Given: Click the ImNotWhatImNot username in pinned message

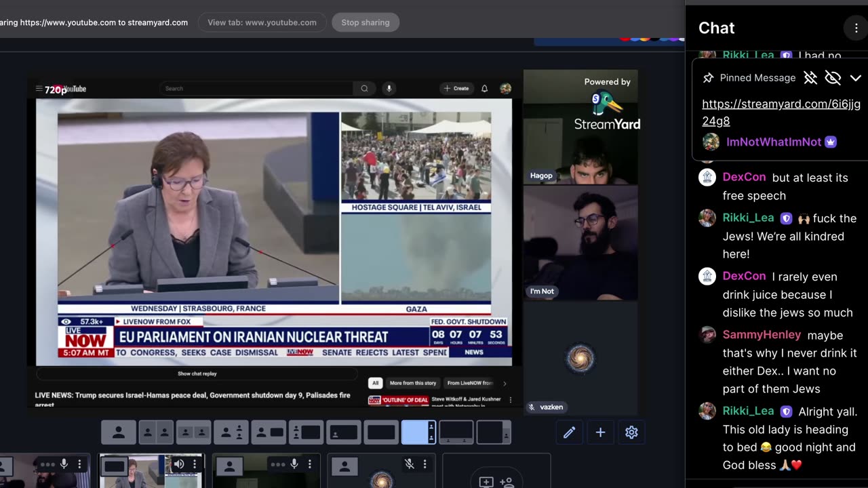Looking at the screenshot, I should click(774, 142).
